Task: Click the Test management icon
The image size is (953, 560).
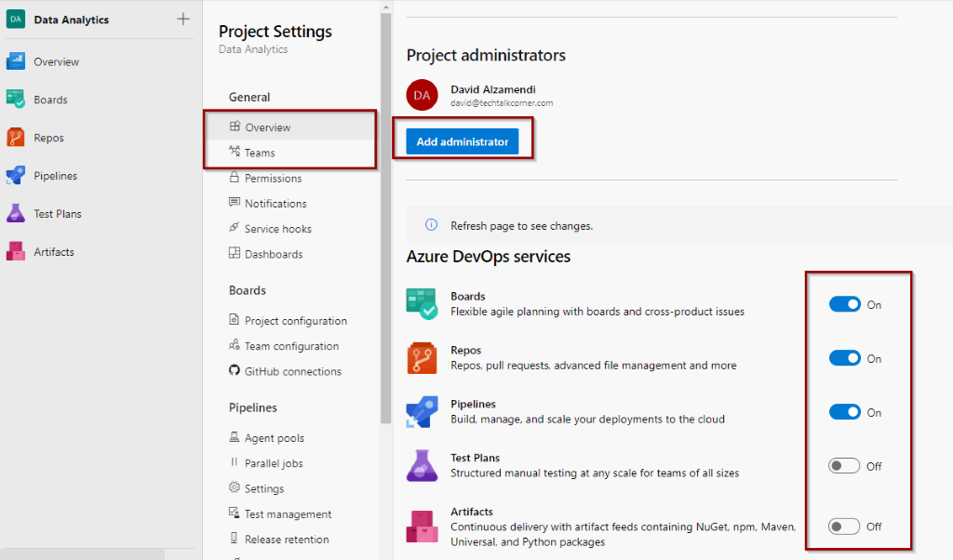Action: coord(234,513)
